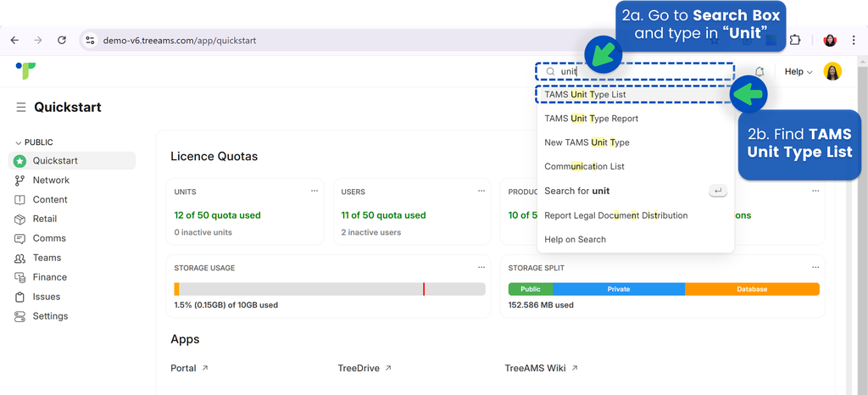Open the Help dropdown
Image resolution: width=868 pixels, height=395 pixels.
[798, 71]
